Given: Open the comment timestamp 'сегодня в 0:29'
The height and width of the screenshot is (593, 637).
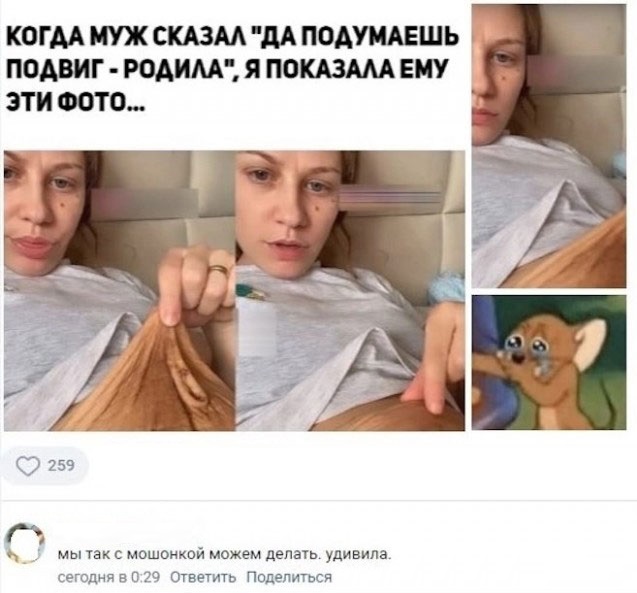Looking at the screenshot, I should coord(109,577).
